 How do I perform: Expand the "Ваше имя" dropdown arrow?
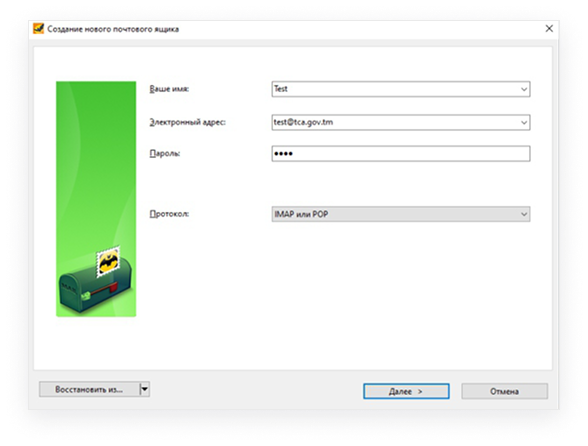524,89
